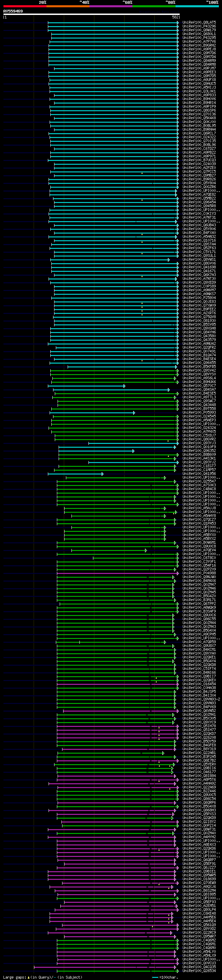Open hit UniRef100_Q8GV06
Viewport: 222px width, 980px height.
(199, 263)
